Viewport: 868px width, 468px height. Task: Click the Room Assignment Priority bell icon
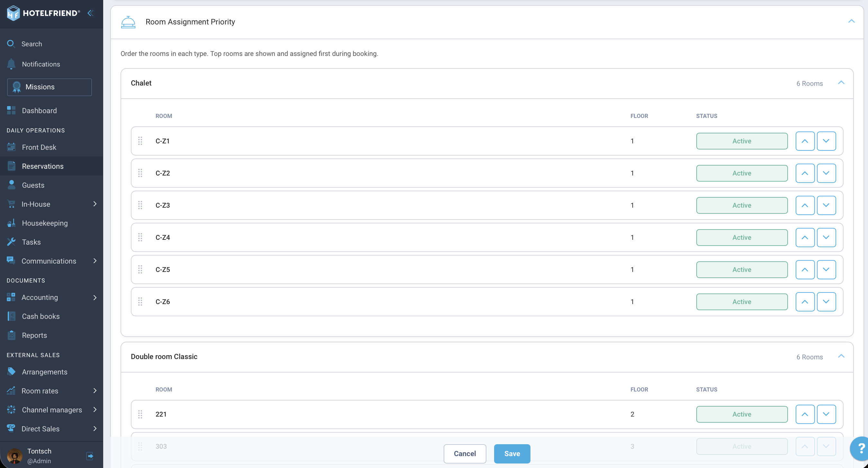(128, 22)
